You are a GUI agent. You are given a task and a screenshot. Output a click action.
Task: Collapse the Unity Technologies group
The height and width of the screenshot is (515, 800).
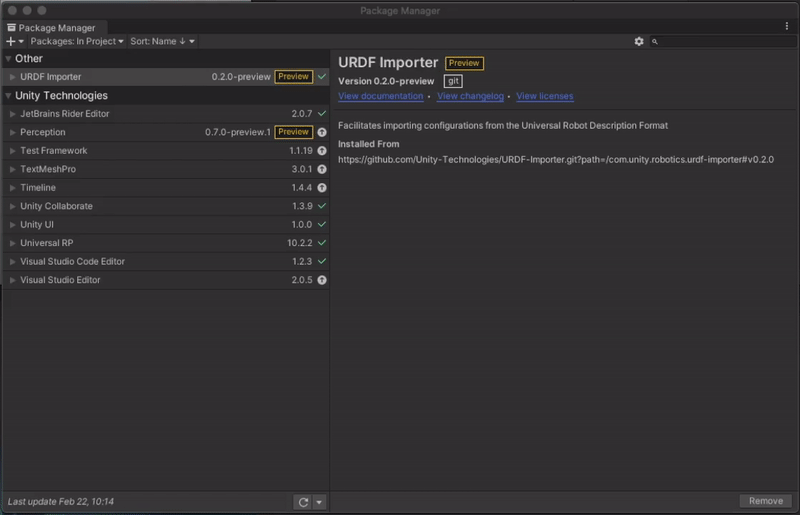coord(8,95)
